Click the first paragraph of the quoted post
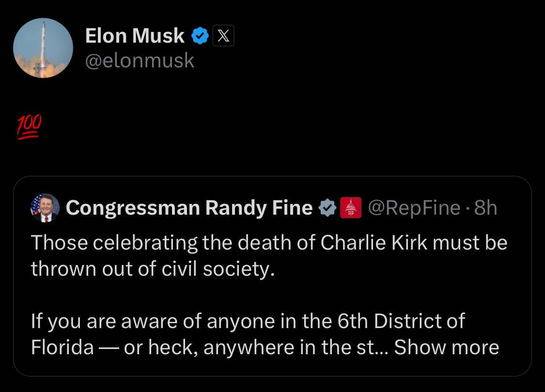Viewport: 545px width, 392px height. [x=269, y=255]
